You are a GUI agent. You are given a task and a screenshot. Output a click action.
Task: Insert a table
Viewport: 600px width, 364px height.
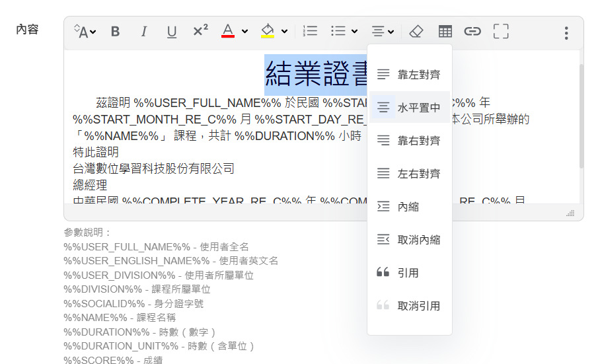pos(445,32)
